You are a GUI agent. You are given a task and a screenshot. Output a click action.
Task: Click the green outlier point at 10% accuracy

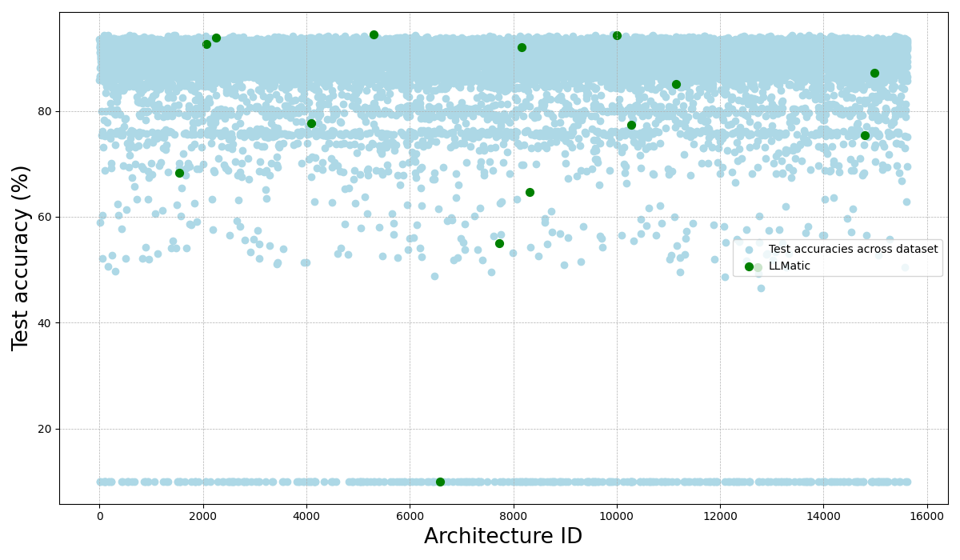click(x=440, y=481)
